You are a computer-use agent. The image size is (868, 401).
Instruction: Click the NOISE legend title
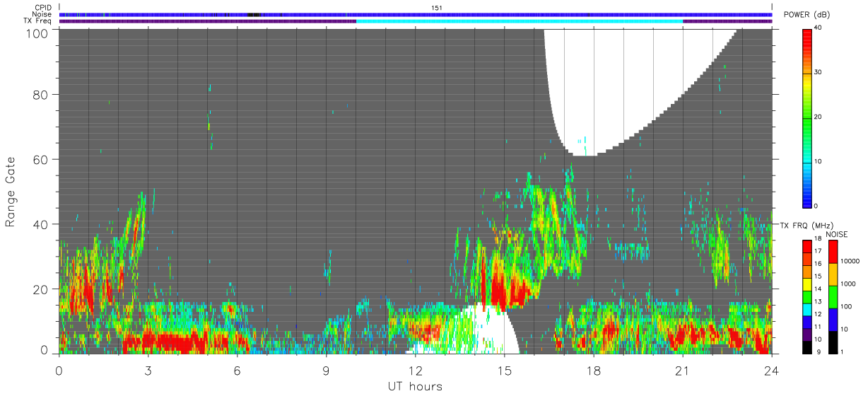[838, 234]
